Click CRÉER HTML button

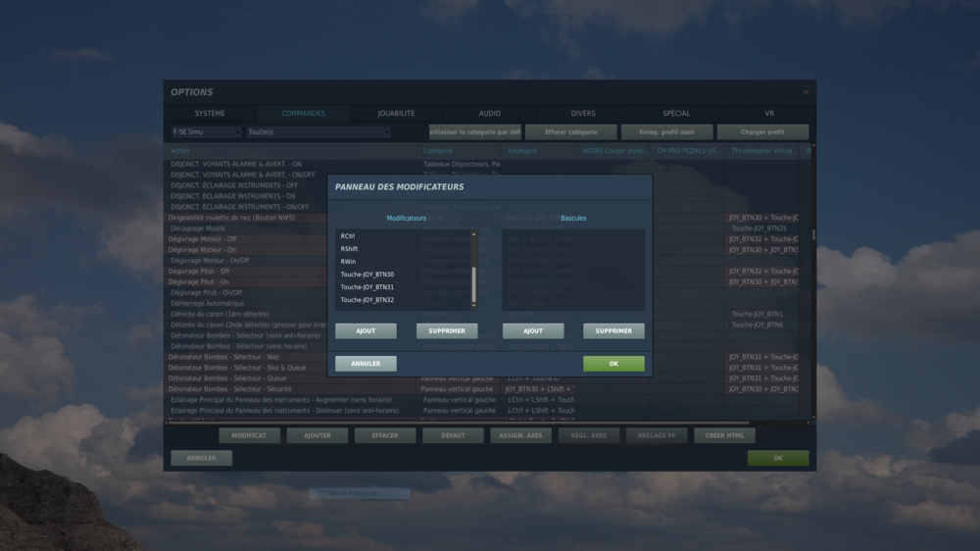coord(724,435)
